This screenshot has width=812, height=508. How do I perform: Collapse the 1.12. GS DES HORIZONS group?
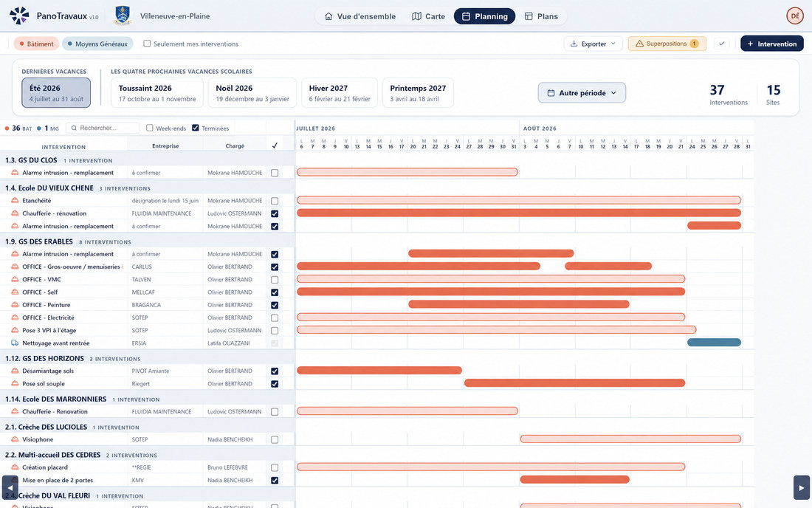[147, 358]
